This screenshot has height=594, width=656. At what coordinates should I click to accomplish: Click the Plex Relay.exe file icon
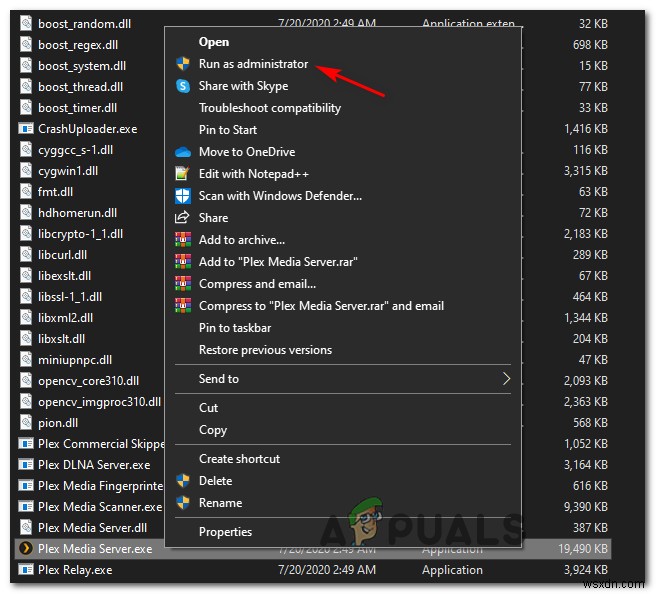coord(26,570)
